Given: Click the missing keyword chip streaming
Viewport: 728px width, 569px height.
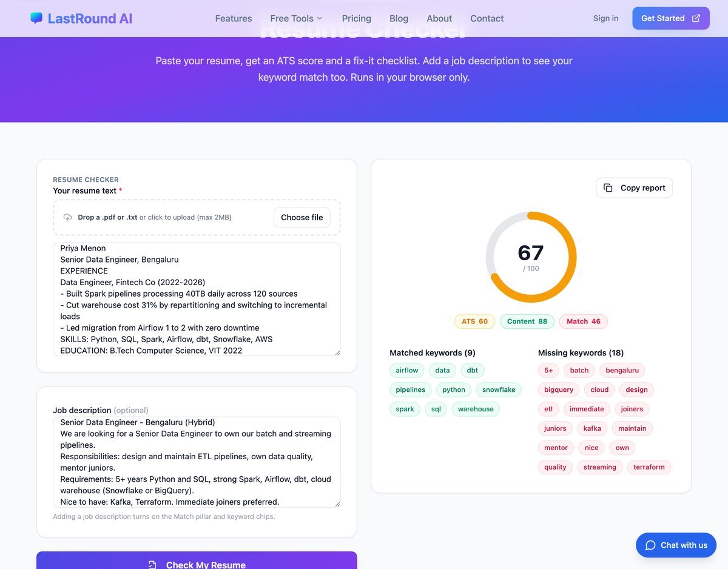Looking at the screenshot, I should click(x=600, y=467).
